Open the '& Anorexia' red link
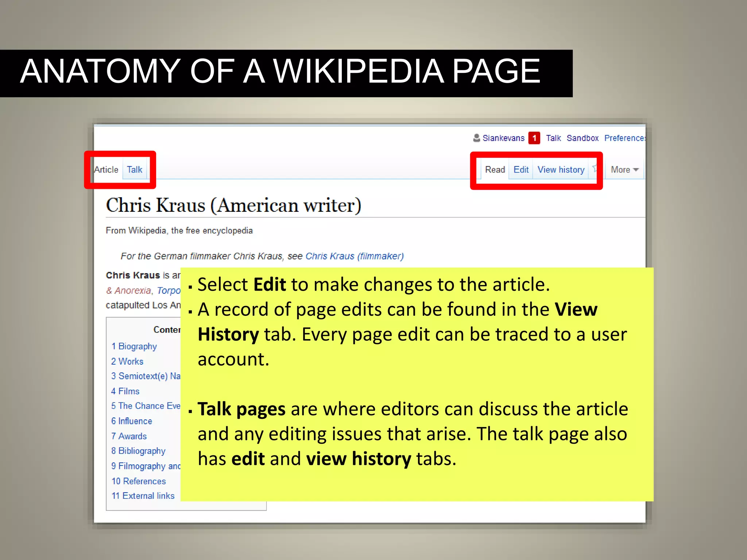 128,291
